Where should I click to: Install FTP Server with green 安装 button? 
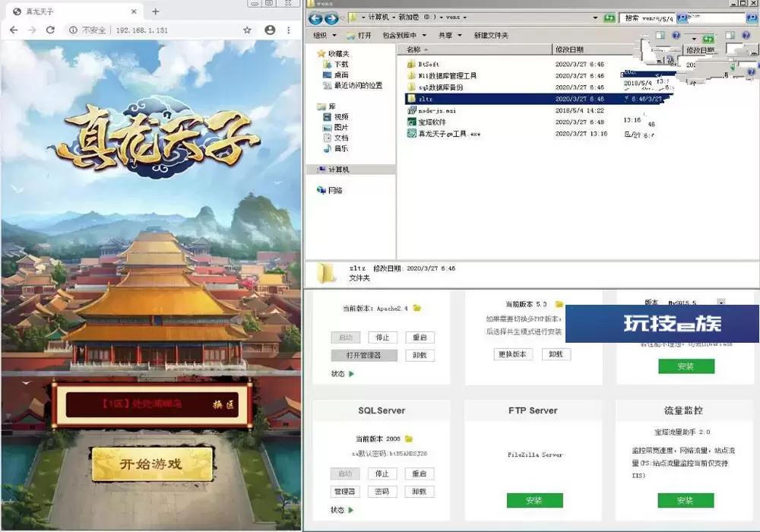(534, 501)
